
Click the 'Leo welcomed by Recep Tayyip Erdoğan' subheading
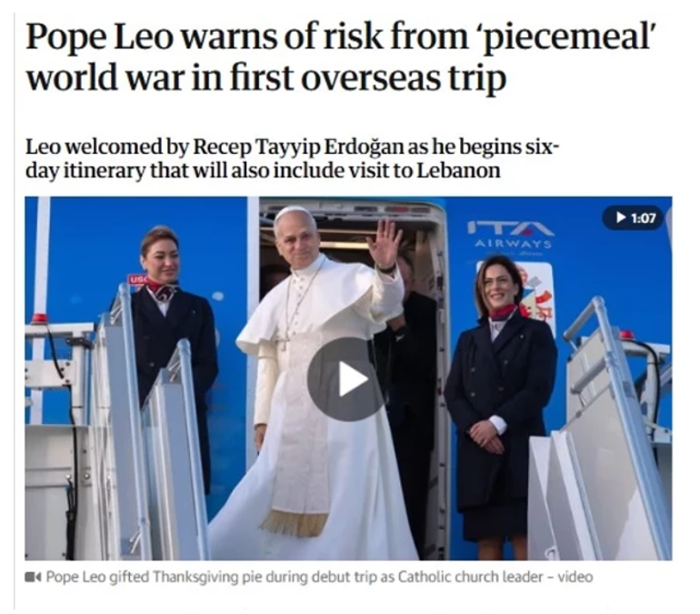point(292,158)
